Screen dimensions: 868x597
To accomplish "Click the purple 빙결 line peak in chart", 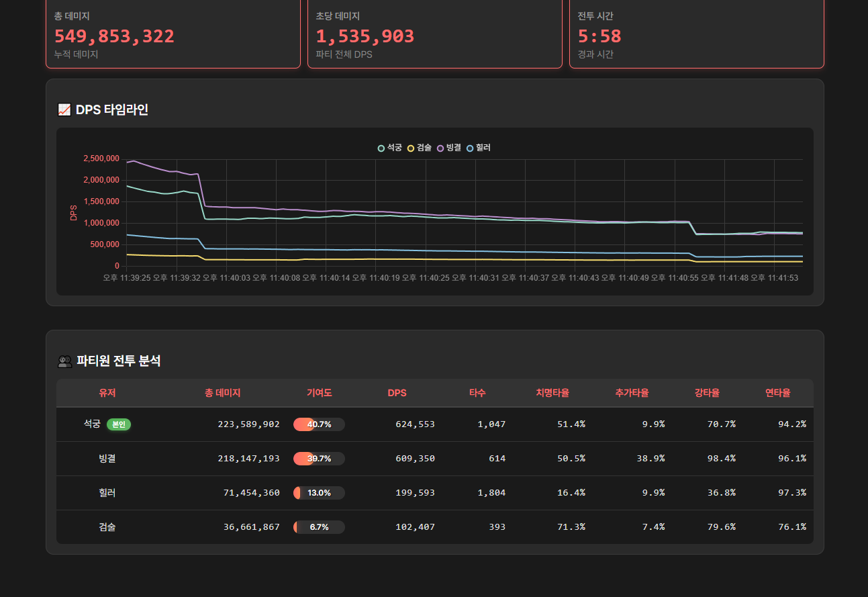I will 134,160.
